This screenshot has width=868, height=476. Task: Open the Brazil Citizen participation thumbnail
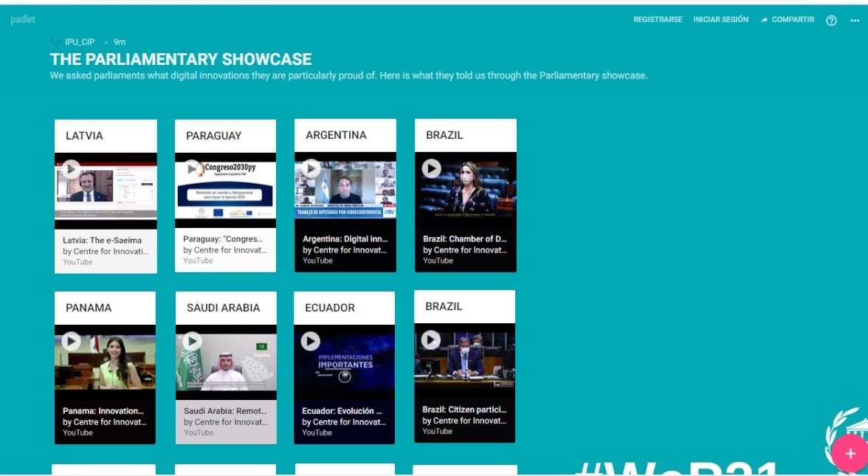pyautogui.click(x=464, y=362)
